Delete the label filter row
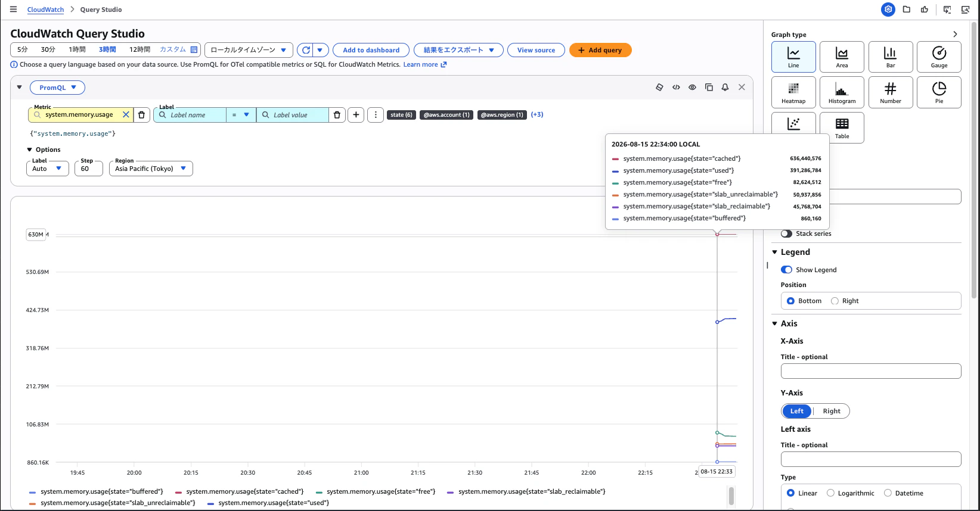Image resolution: width=980 pixels, height=511 pixels. coord(337,115)
